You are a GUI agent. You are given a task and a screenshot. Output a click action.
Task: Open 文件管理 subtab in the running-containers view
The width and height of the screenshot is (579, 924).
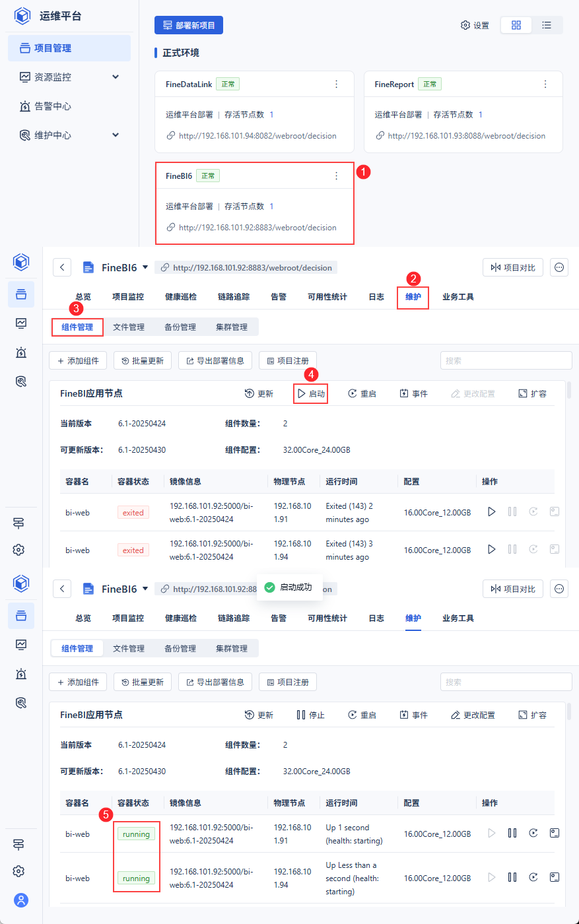[129, 648]
